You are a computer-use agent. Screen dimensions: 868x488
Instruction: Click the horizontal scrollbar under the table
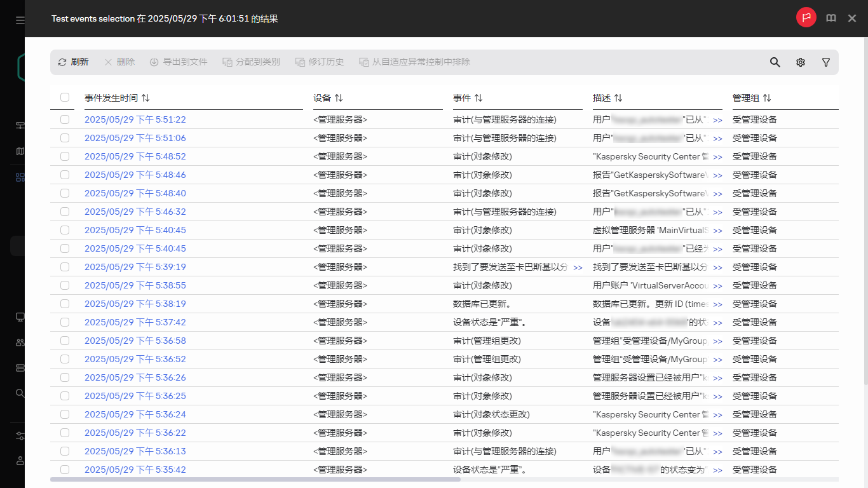254,479
